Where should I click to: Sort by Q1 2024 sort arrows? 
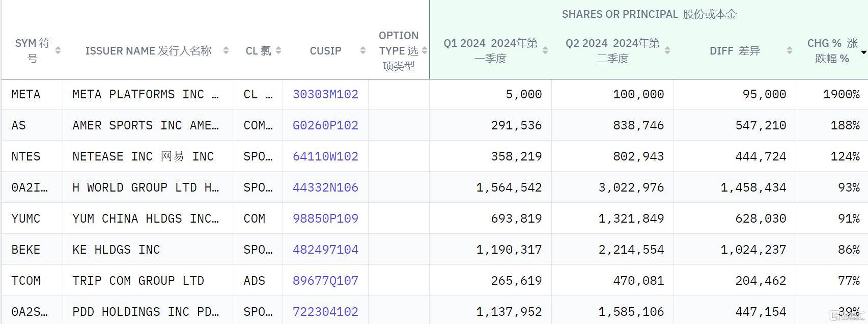(x=545, y=50)
